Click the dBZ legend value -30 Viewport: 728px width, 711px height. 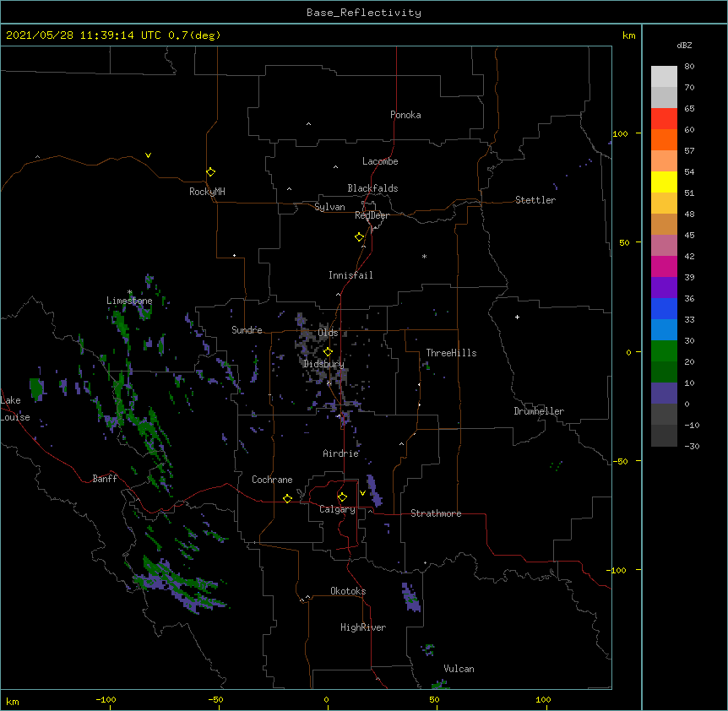tap(692, 447)
